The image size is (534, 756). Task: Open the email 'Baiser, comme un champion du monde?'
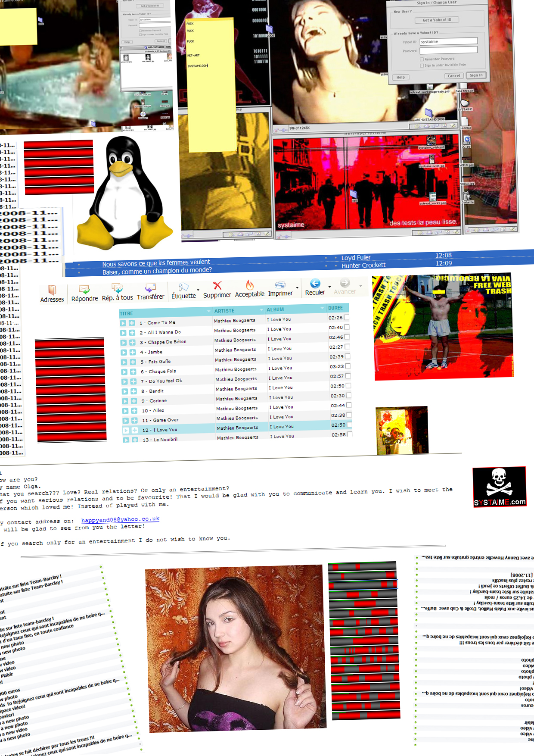pyautogui.click(x=157, y=271)
